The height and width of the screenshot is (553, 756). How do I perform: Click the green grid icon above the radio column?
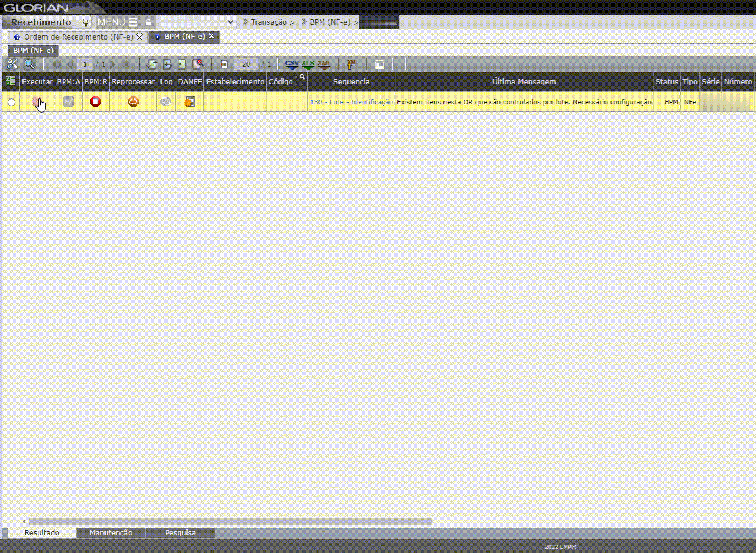coord(10,81)
